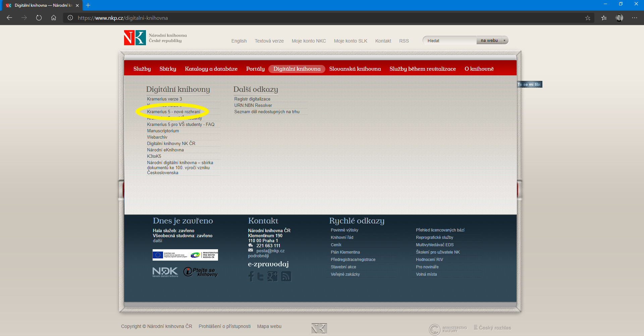Image resolution: width=644 pixels, height=336 pixels.
Task: Open the Kontakt header link
Action: pyautogui.click(x=383, y=41)
